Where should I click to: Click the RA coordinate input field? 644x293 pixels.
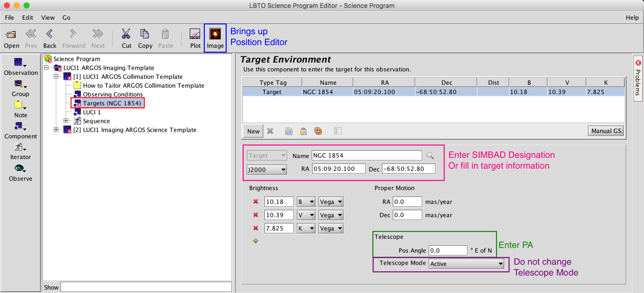[x=339, y=169]
